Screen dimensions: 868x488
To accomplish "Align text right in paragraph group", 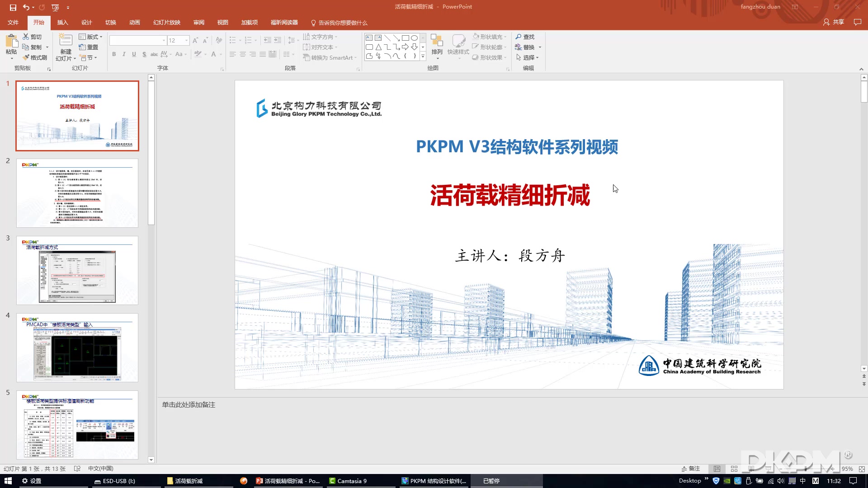I will tap(253, 54).
